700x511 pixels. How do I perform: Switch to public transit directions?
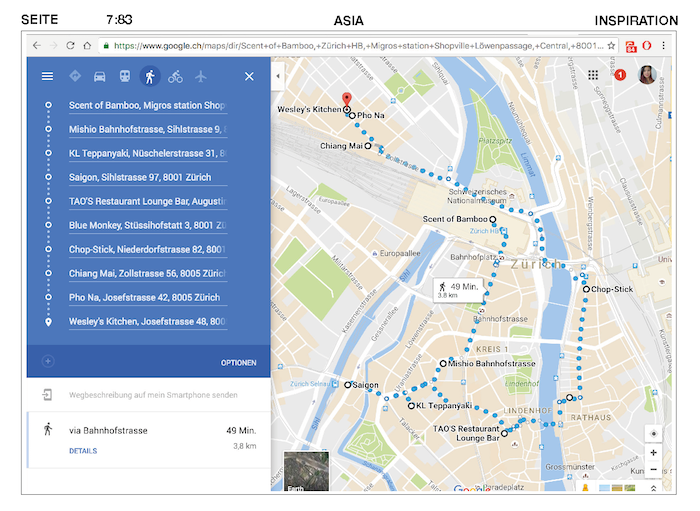click(x=125, y=76)
